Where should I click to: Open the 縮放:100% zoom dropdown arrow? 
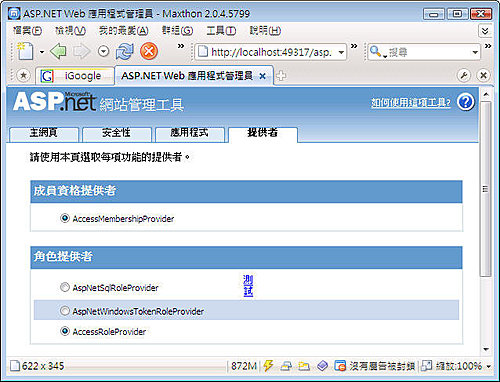click(x=488, y=367)
